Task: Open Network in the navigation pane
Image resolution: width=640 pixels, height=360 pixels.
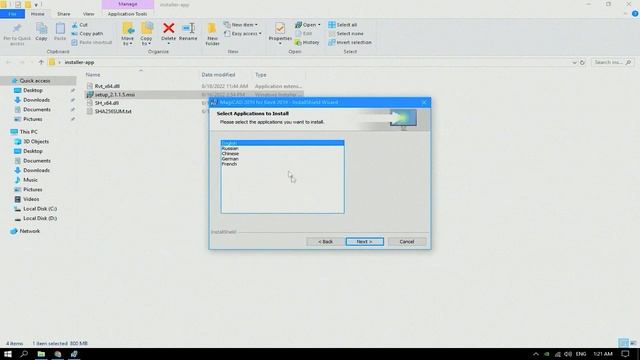Action: pyautogui.click(x=30, y=231)
